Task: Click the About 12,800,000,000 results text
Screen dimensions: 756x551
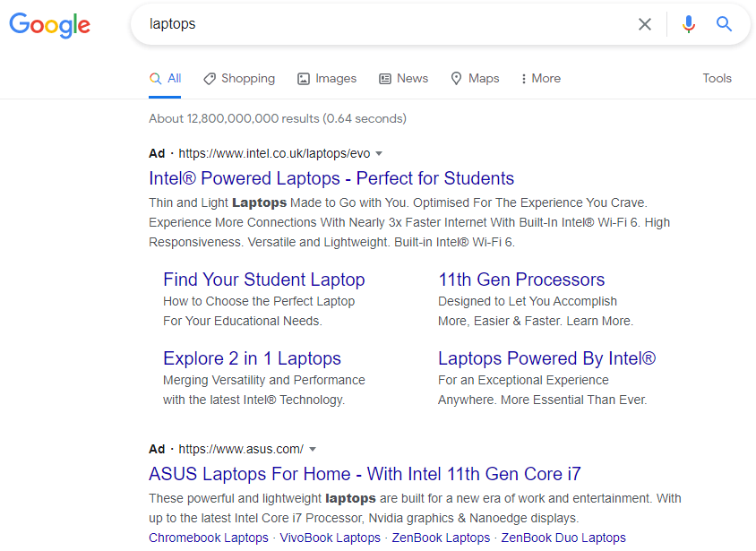Action: (278, 118)
